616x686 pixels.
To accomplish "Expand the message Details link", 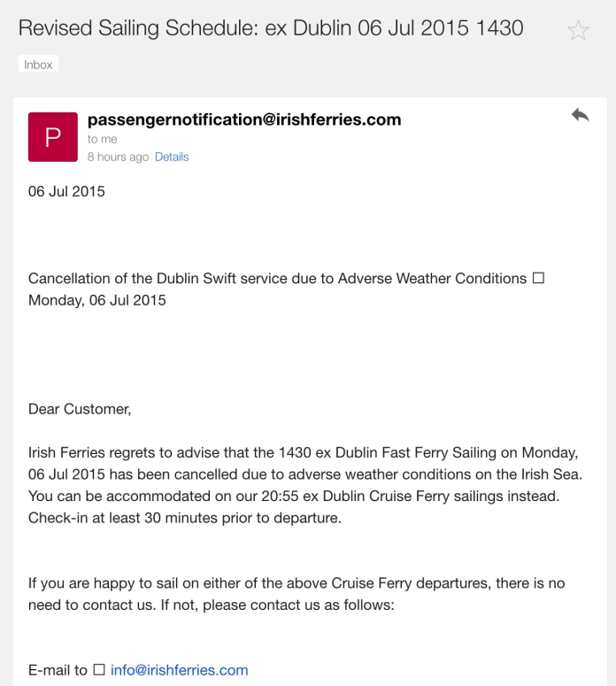I will [x=172, y=157].
